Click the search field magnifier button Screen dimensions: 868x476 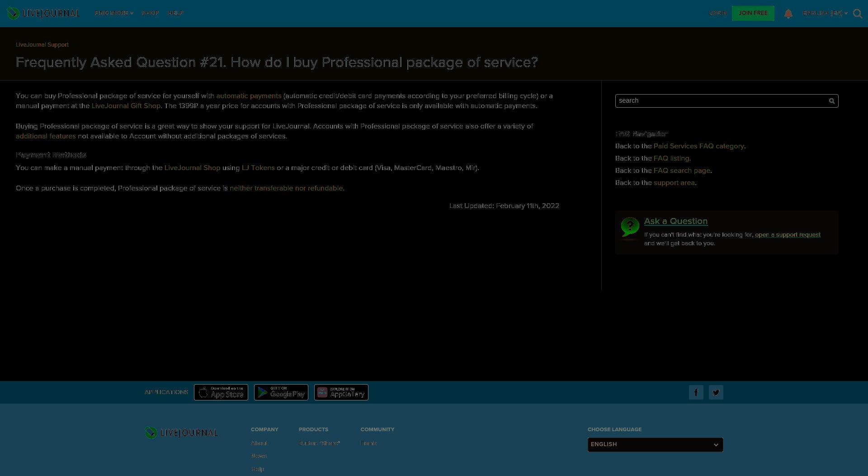point(831,101)
